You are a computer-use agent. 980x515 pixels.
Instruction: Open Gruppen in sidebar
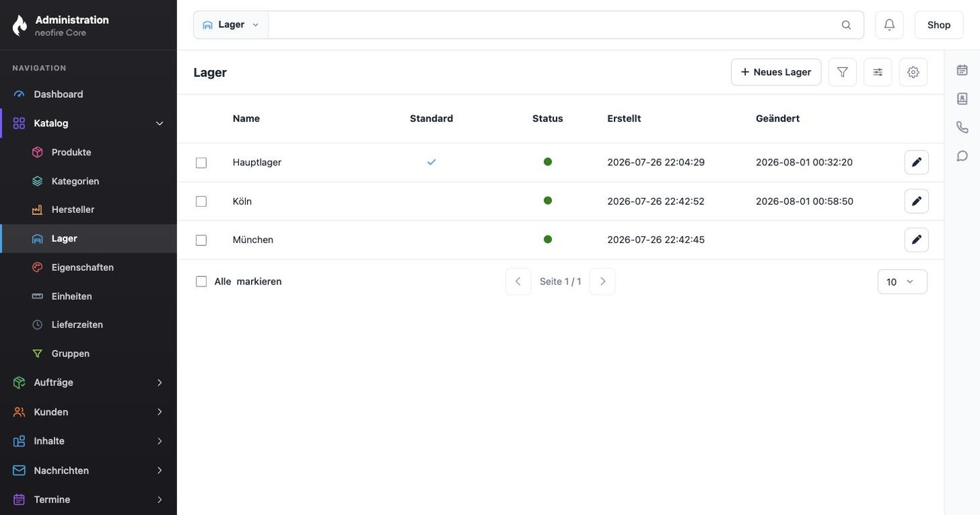click(x=88, y=354)
